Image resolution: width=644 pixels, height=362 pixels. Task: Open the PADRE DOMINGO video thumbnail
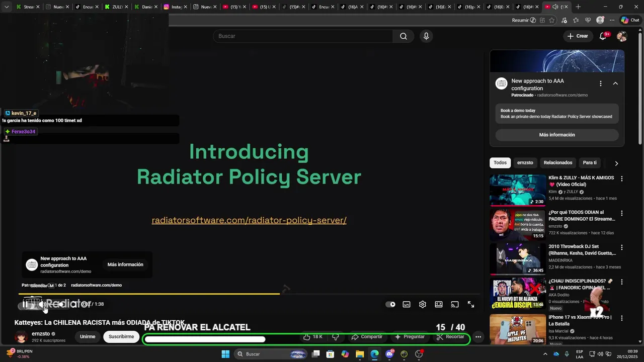coord(518,224)
